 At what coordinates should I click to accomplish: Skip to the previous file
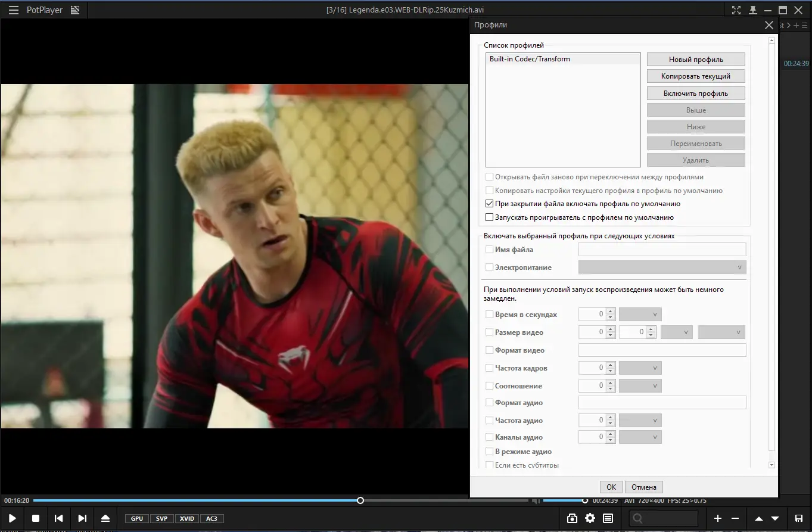[59, 518]
